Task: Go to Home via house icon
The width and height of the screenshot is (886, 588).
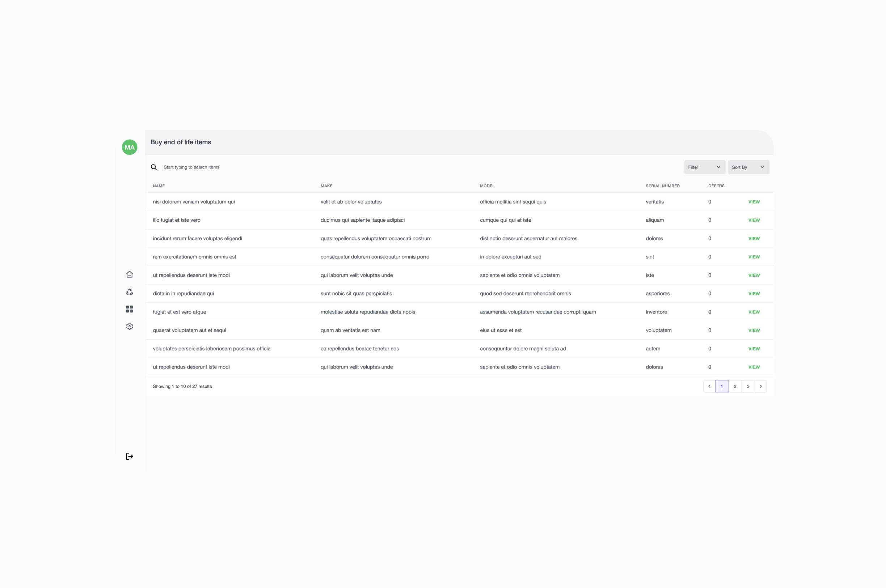Action: pos(130,274)
